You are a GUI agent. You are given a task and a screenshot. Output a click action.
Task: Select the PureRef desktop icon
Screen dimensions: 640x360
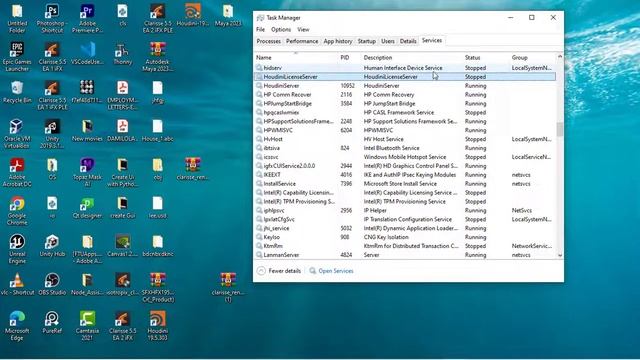point(52,322)
